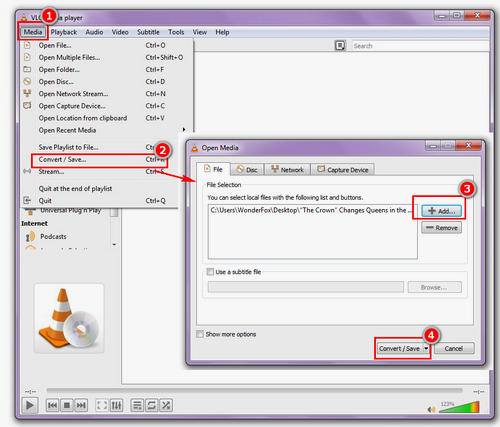
Task: Toggle the playlist icon
Action: point(137,405)
